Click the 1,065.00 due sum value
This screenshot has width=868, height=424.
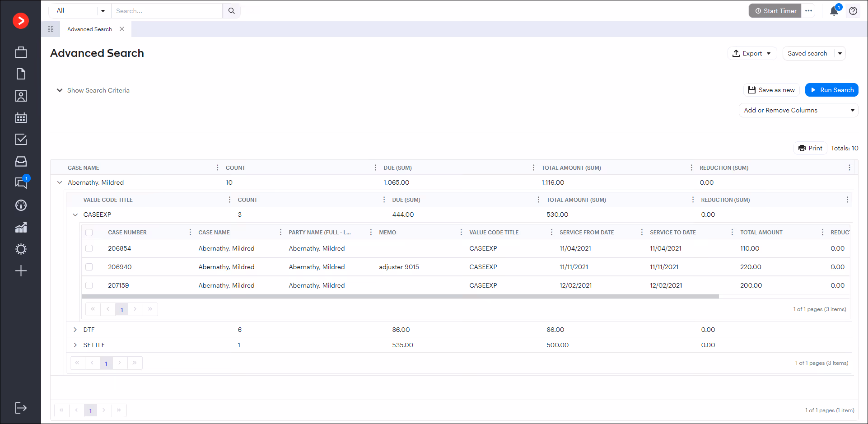click(396, 182)
